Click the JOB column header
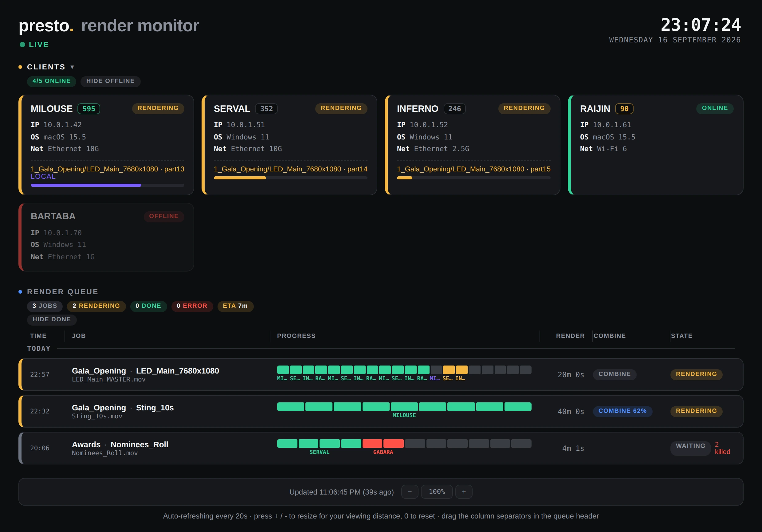The width and height of the screenshot is (762, 532). (x=79, y=336)
